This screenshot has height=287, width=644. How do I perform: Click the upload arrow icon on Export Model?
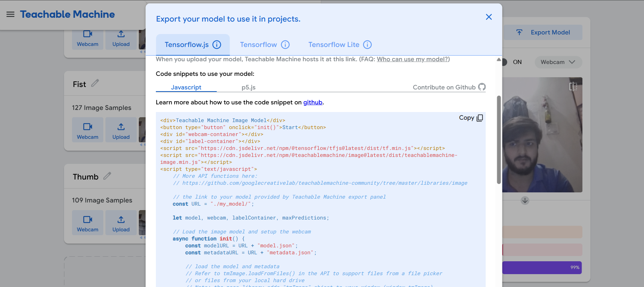click(x=519, y=32)
